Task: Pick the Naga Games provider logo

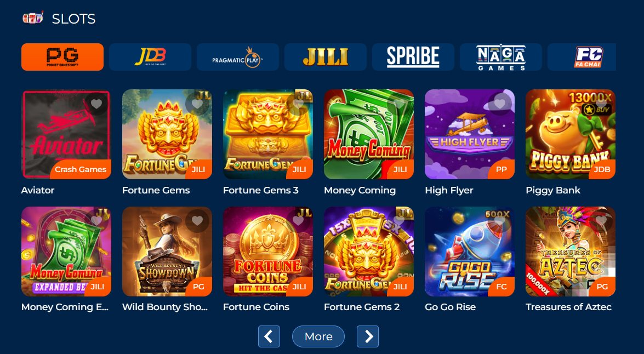Action: coord(501,57)
